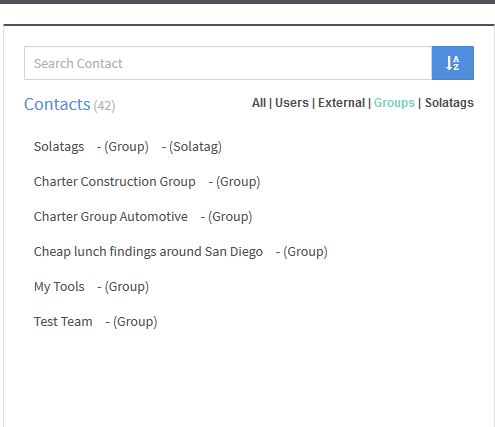The image size is (495, 427).
Task: Open Charter Construction Group contact
Action: coord(115,182)
